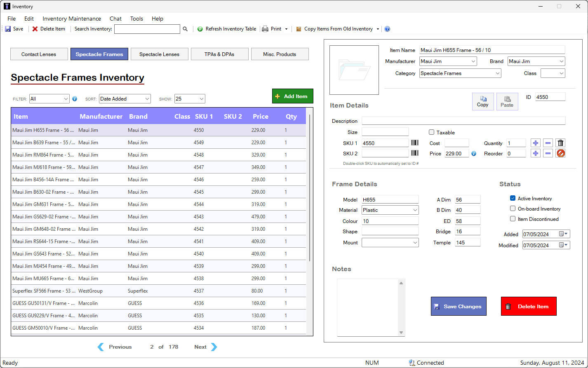Click the minus button next to Reorder
This screenshot has height=368, width=588.
548,153
